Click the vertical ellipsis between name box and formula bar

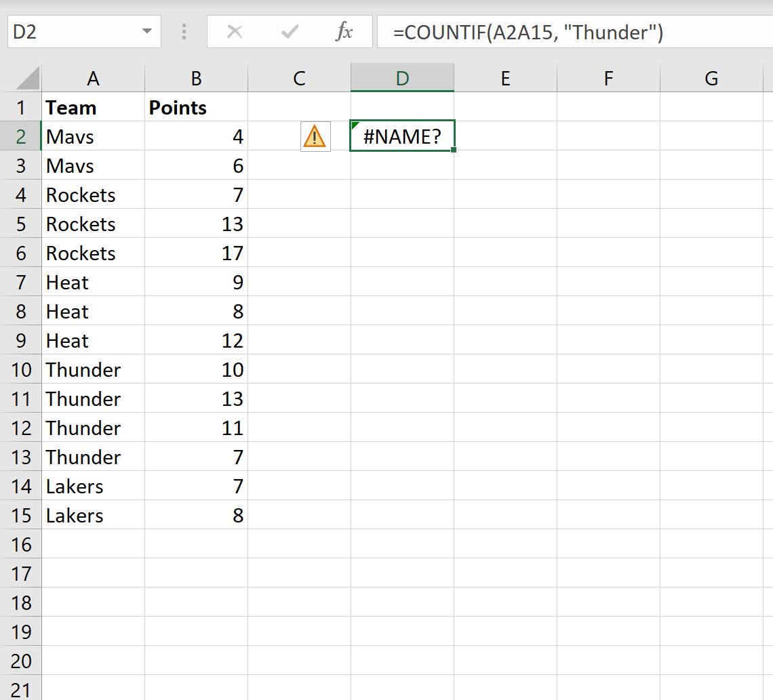[184, 31]
